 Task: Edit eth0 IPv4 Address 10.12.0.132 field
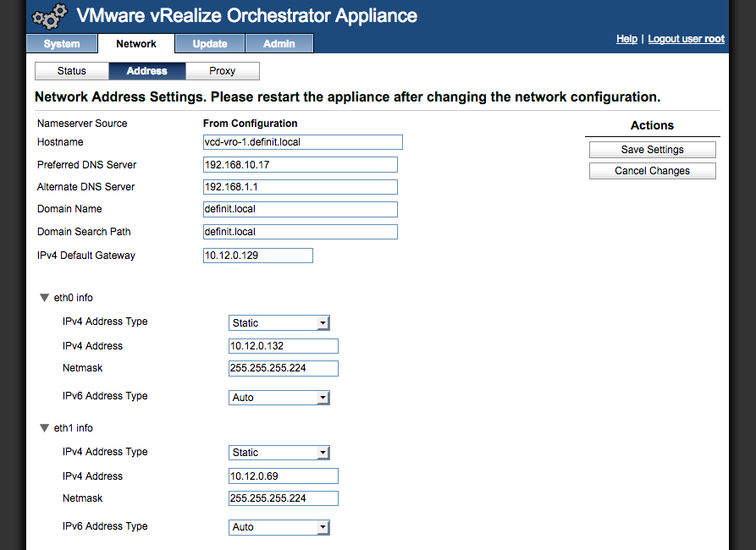284,346
